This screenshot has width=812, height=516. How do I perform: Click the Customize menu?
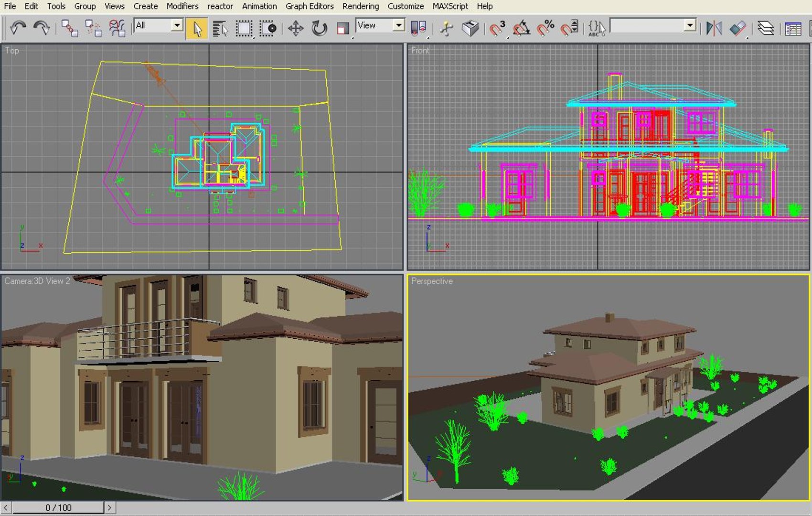(x=406, y=6)
